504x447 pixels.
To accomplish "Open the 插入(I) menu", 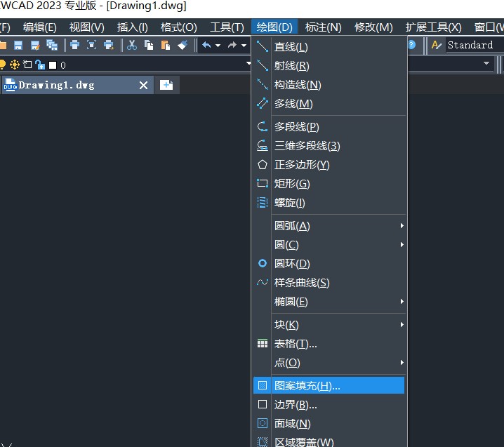I will tap(133, 27).
